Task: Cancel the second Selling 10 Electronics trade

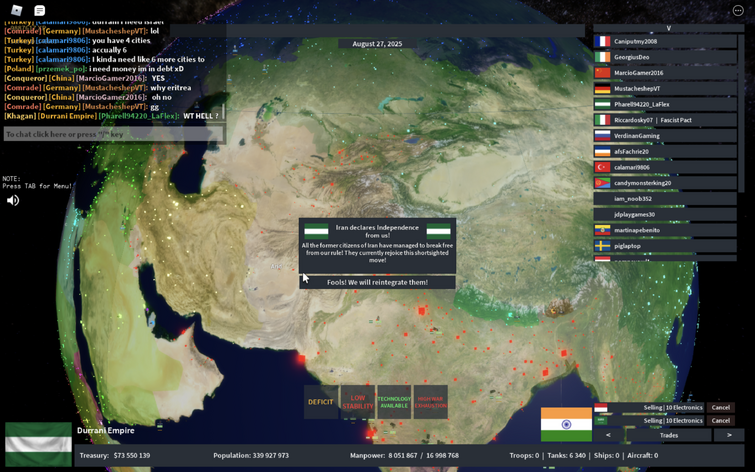Action: coord(720,420)
